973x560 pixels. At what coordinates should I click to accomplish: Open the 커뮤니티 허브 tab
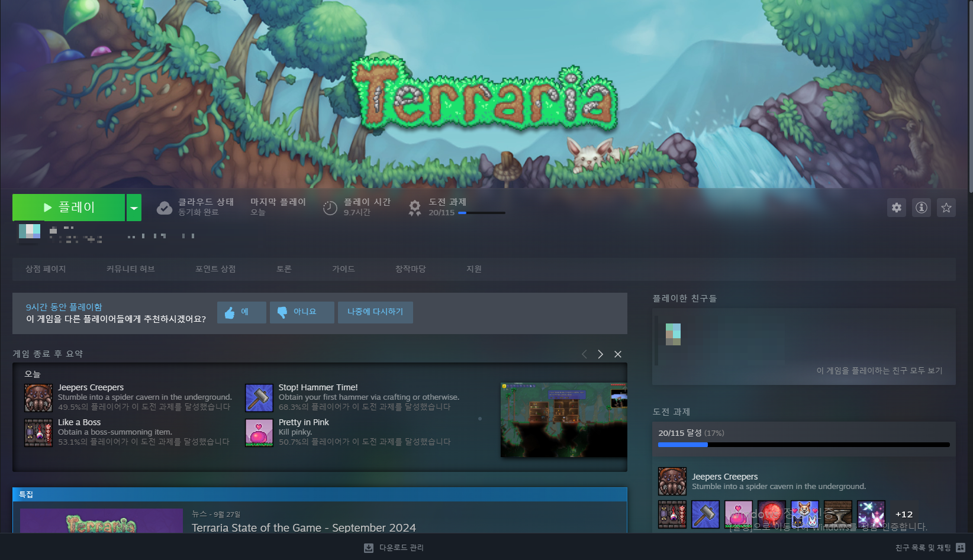coord(130,269)
